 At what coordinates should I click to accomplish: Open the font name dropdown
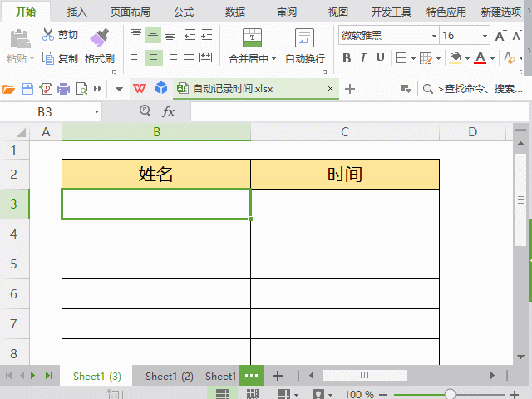[x=433, y=36]
